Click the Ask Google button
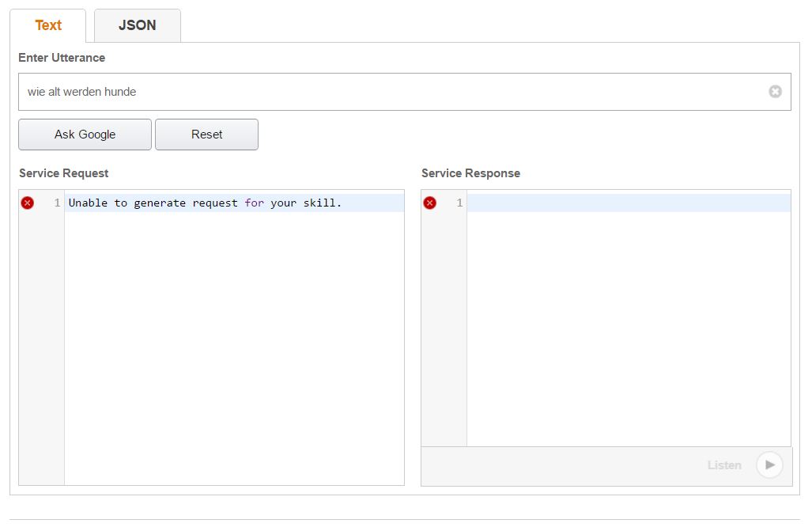 point(85,135)
